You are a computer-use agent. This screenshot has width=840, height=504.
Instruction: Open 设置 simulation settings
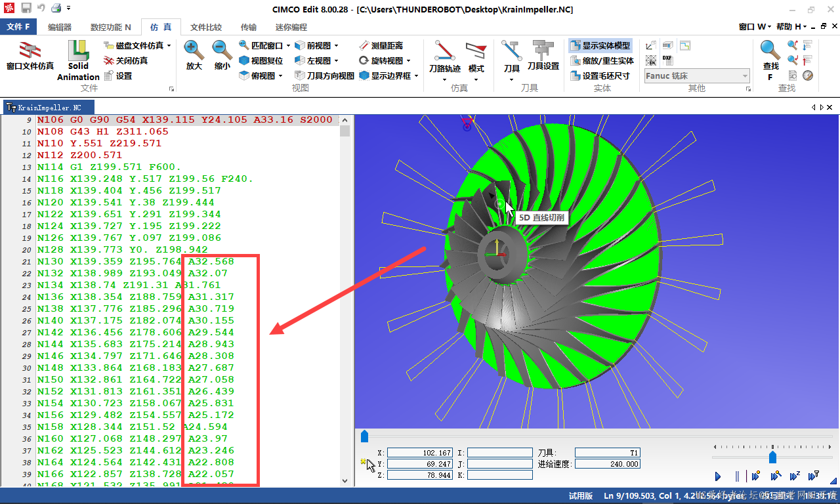tap(118, 75)
